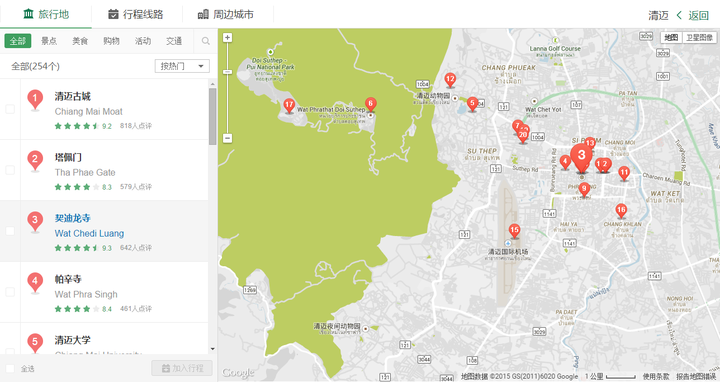The height and width of the screenshot is (382, 720).
Task: Select map marker 17 near Doi Suthep
Action: coord(289,106)
